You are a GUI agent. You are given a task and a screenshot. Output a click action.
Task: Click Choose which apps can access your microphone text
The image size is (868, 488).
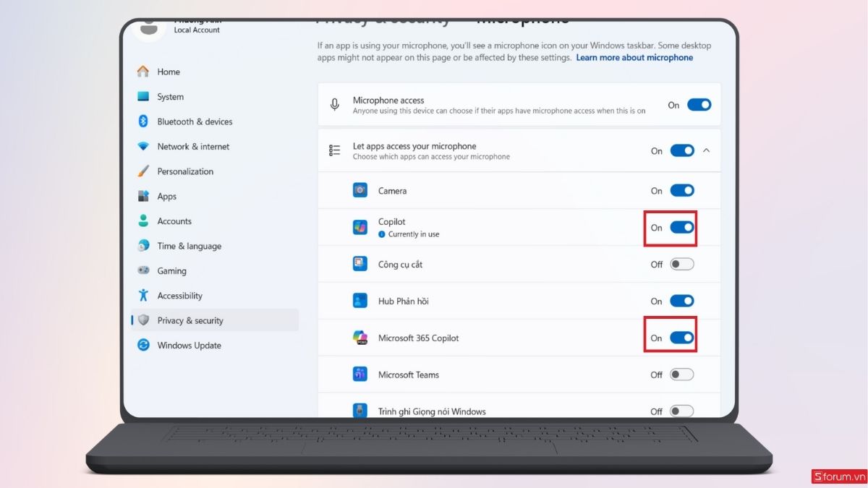pyautogui.click(x=431, y=157)
